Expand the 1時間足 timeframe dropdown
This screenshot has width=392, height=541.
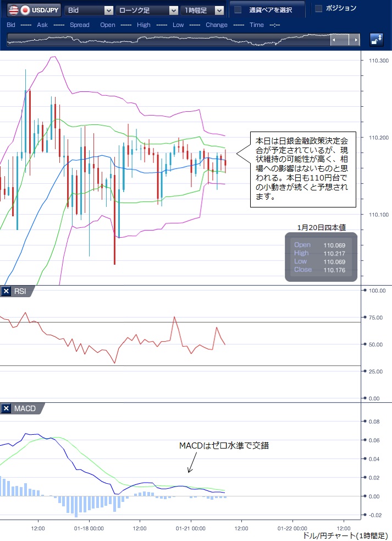point(219,10)
